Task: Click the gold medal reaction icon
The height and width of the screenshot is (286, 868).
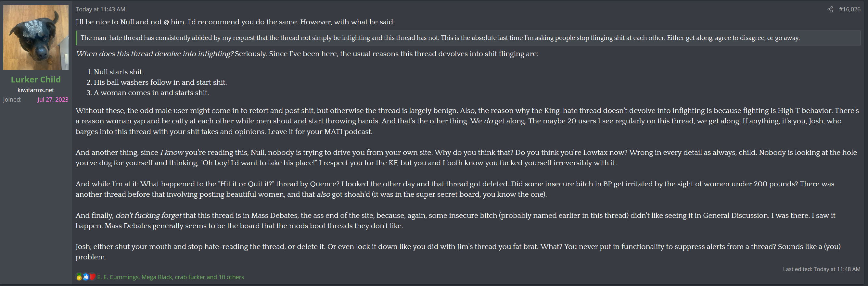Action: [79, 277]
